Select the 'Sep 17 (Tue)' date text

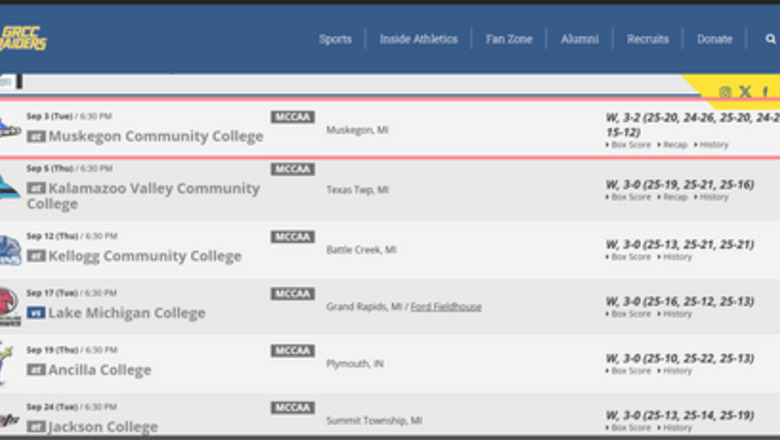tap(52, 293)
